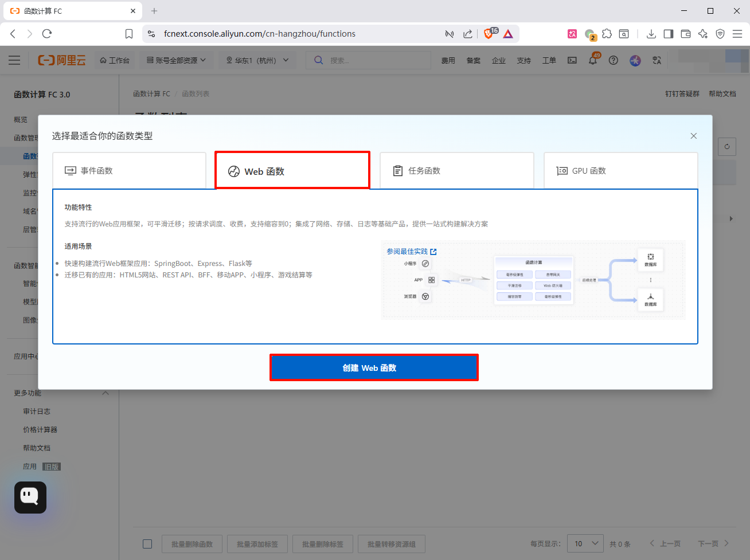Select the 事件函数 tab
The image size is (750, 560).
coord(129,171)
